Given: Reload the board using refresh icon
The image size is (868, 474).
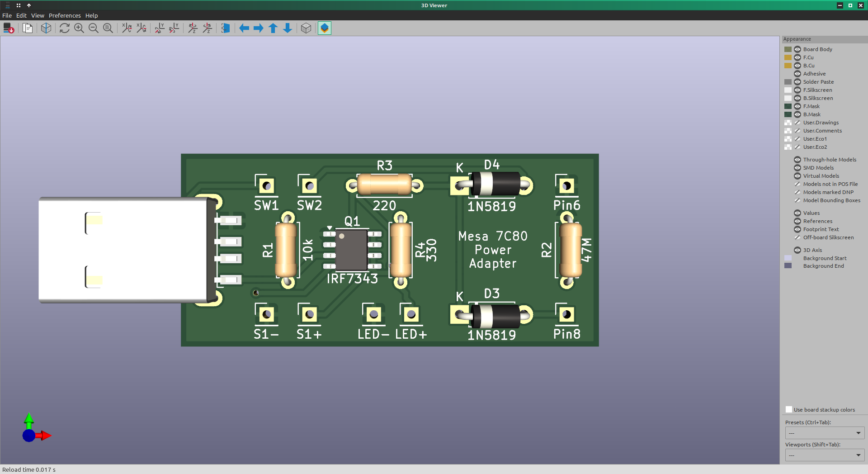Looking at the screenshot, I should coord(65,28).
